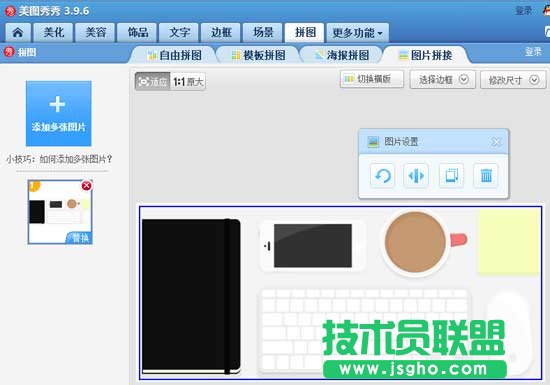Click the 登录 link in the title bar
Screen dimensions: 550x385
(x=524, y=10)
